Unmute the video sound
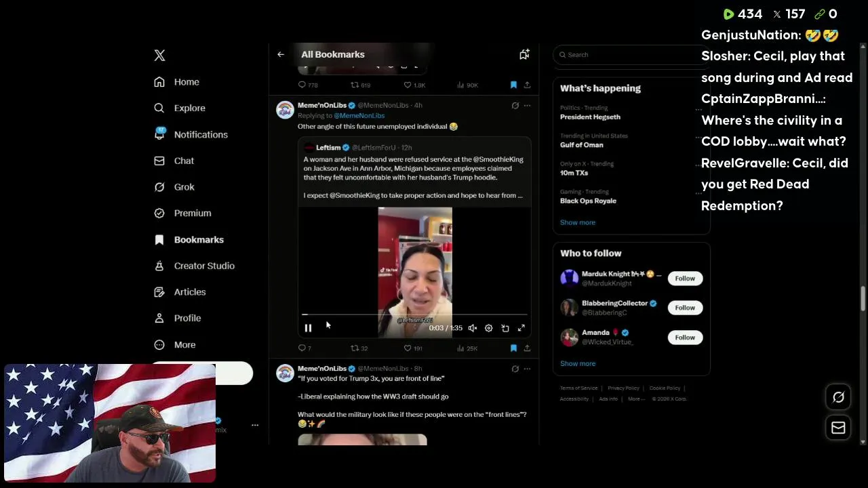The height and width of the screenshot is (488, 868). tap(473, 328)
